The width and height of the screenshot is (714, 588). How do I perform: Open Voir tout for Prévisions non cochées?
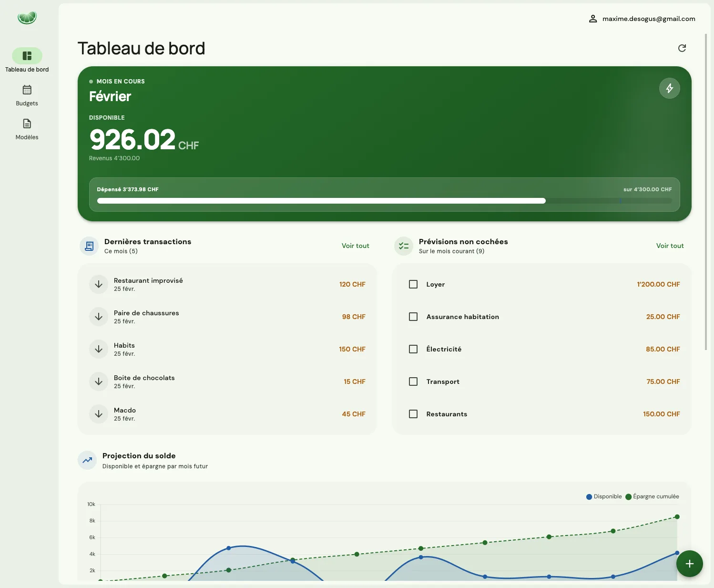[x=670, y=246]
